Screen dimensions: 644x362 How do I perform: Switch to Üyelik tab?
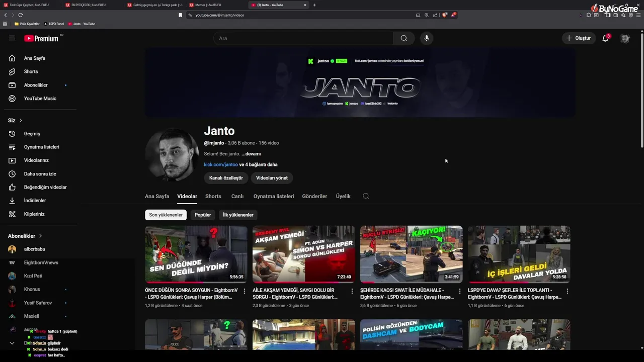coord(343,196)
